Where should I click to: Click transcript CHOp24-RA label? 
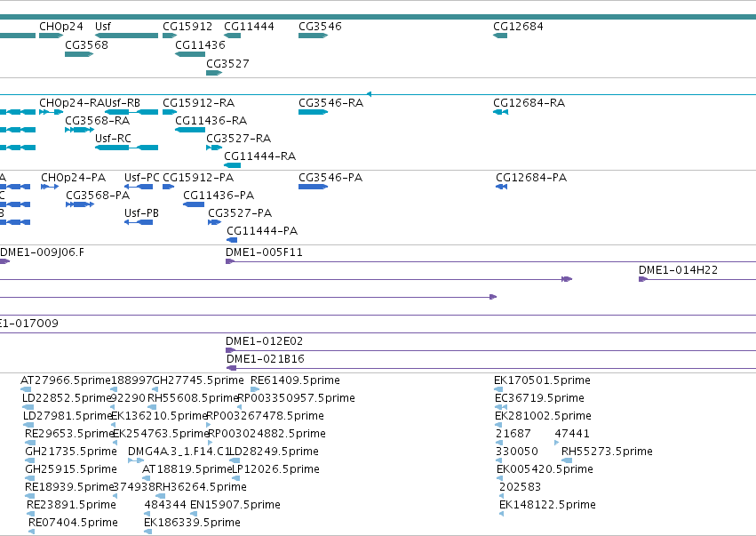[x=72, y=103]
